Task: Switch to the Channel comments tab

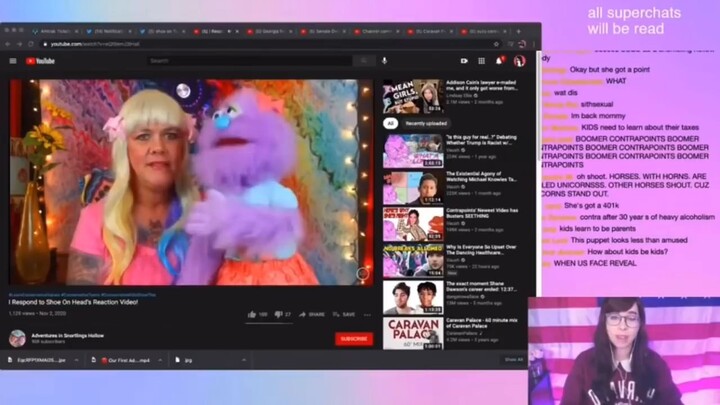Action: pyautogui.click(x=377, y=31)
